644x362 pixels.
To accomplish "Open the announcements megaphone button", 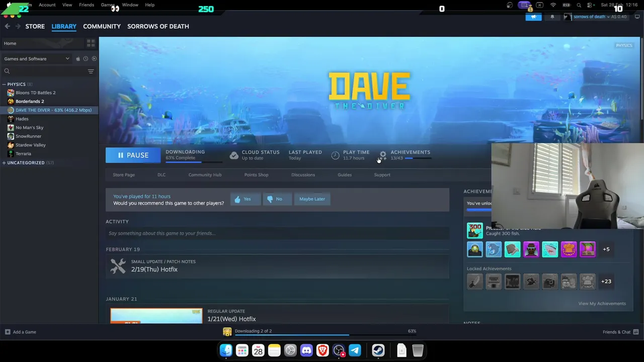I will 533,17.
